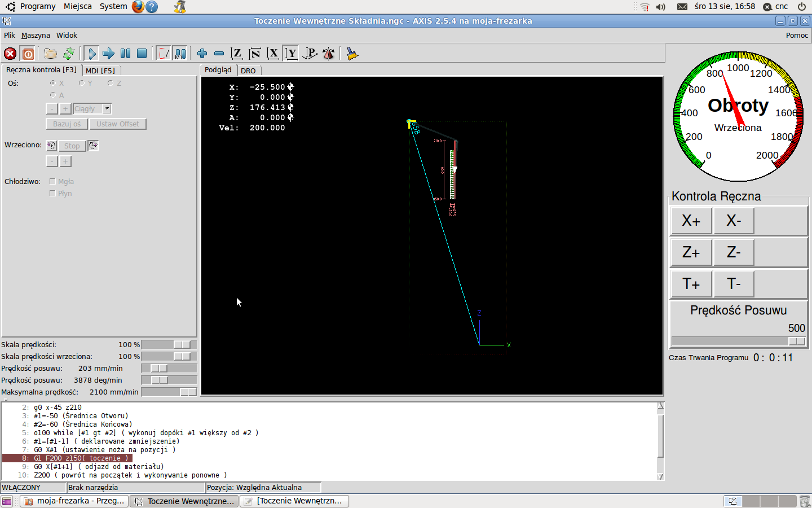Select the Ręczna kontrola [F3] tab
This screenshot has width=812, height=508.
(x=41, y=69)
